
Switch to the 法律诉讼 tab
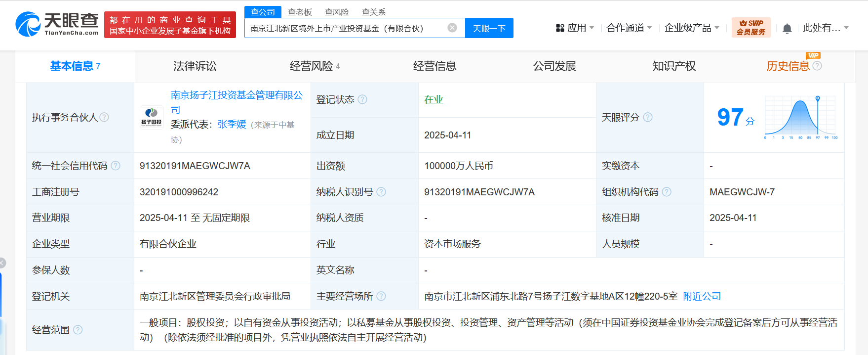coord(195,66)
